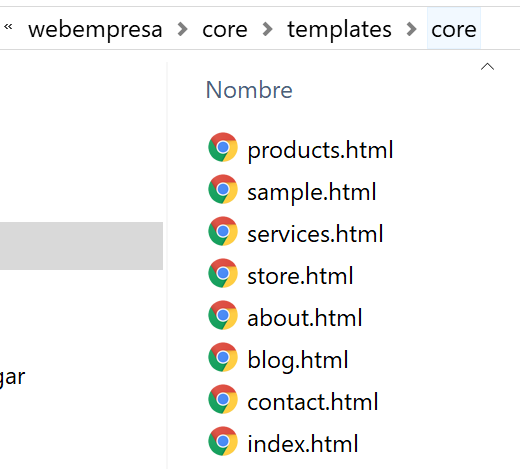Screen dimensions: 520x469
Task: Click the Chrome icon beside blog.html
Action: coord(223,357)
